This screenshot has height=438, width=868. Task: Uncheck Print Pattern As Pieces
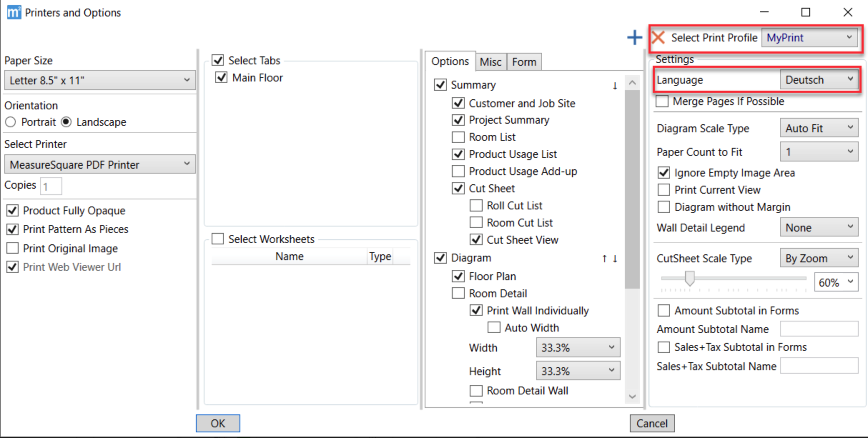(13, 229)
